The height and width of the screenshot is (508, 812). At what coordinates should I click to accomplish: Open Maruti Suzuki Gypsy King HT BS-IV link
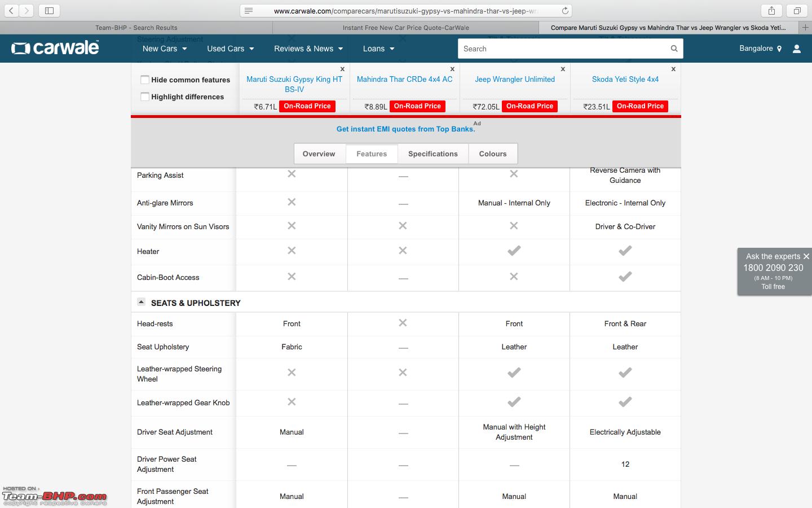[x=294, y=84]
